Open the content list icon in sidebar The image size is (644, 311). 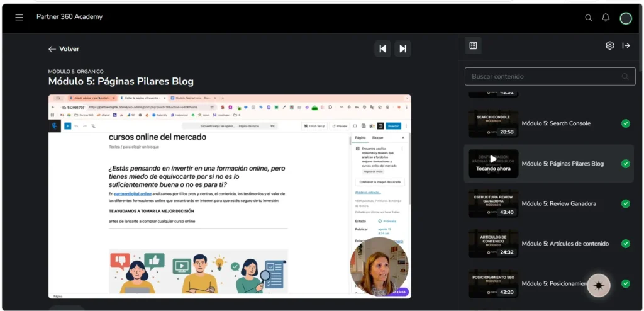pos(473,46)
